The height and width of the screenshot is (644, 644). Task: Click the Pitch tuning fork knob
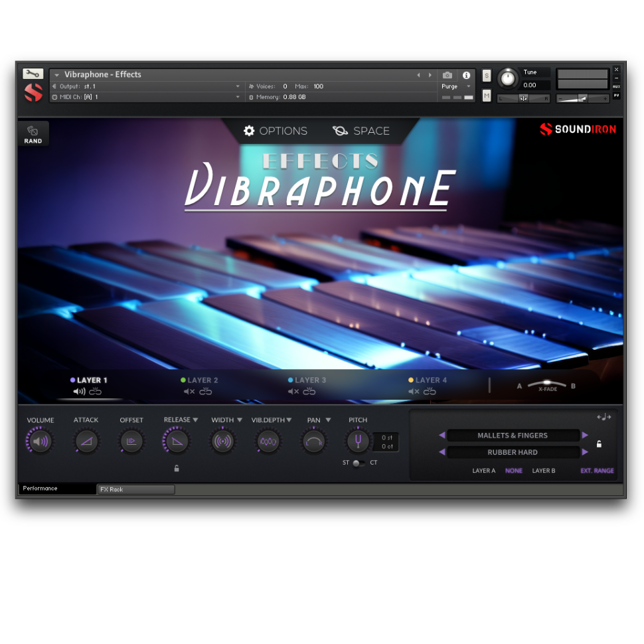358,441
